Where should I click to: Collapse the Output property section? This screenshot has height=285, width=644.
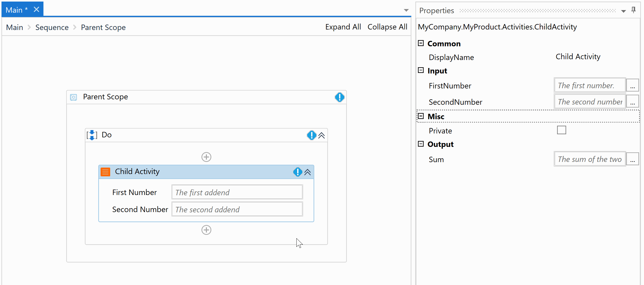tap(421, 144)
